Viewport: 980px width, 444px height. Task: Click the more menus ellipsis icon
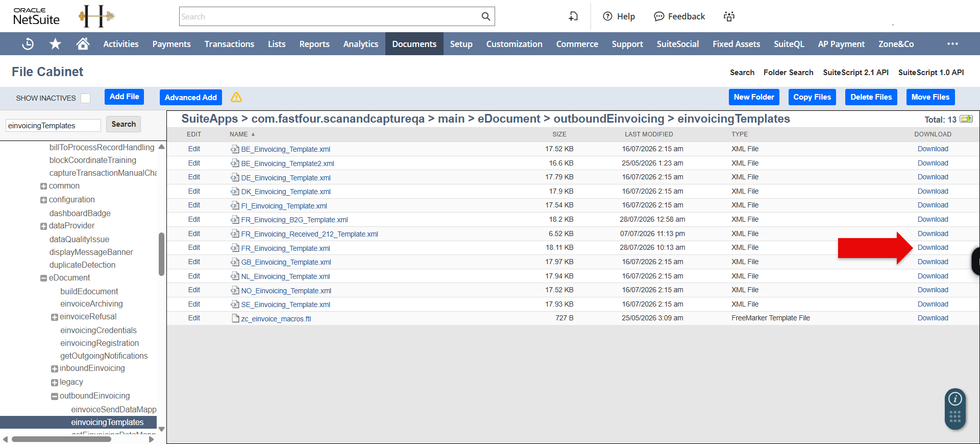[952, 44]
